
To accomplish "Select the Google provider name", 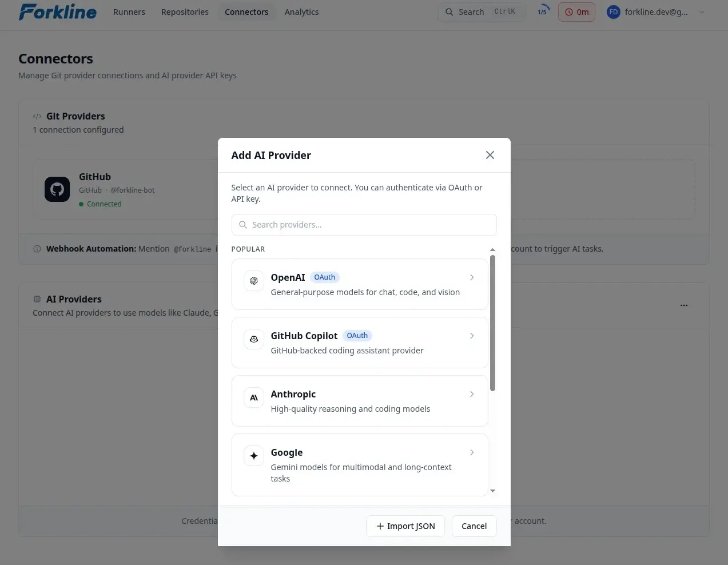I will pos(287,452).
